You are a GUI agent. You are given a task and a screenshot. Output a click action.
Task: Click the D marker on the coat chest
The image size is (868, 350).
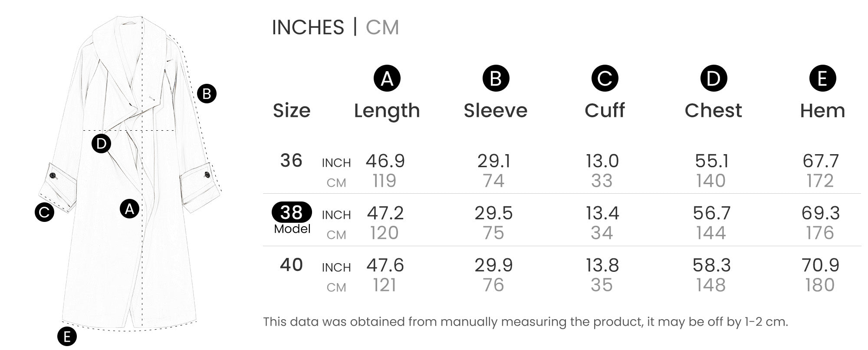[101, 144]
